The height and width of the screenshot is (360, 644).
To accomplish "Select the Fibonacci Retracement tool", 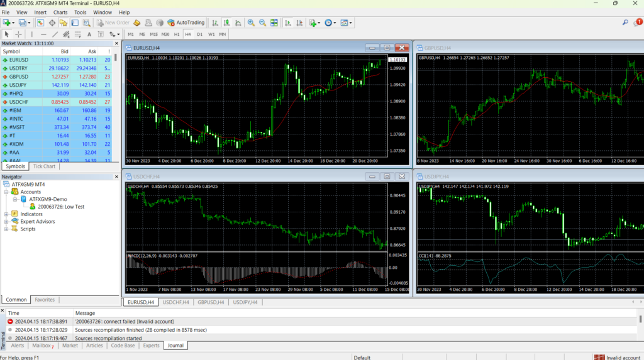I will point(77,35).
